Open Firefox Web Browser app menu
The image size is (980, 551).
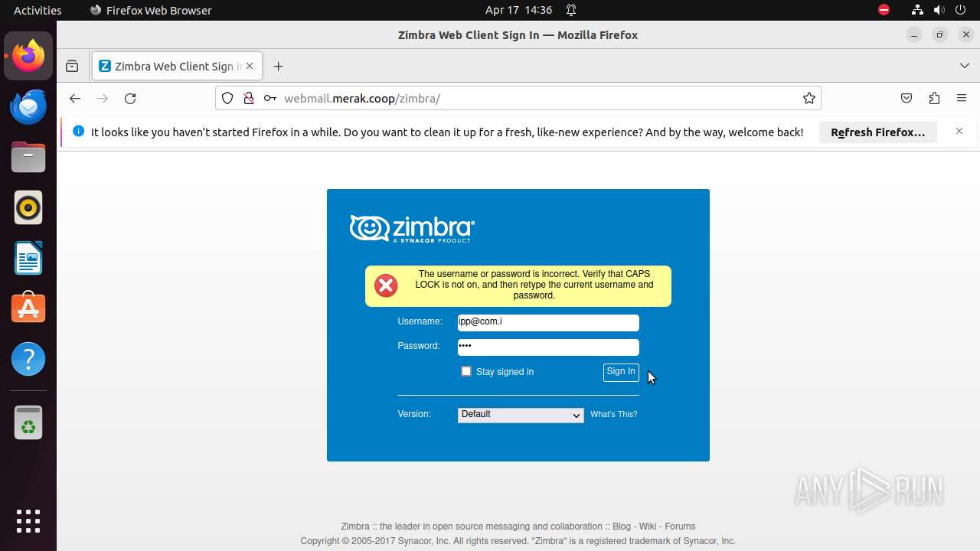click(151, 10)
